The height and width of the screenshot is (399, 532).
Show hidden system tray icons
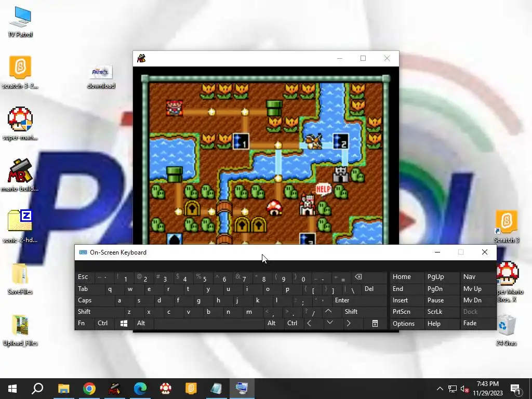click(440, 389)
